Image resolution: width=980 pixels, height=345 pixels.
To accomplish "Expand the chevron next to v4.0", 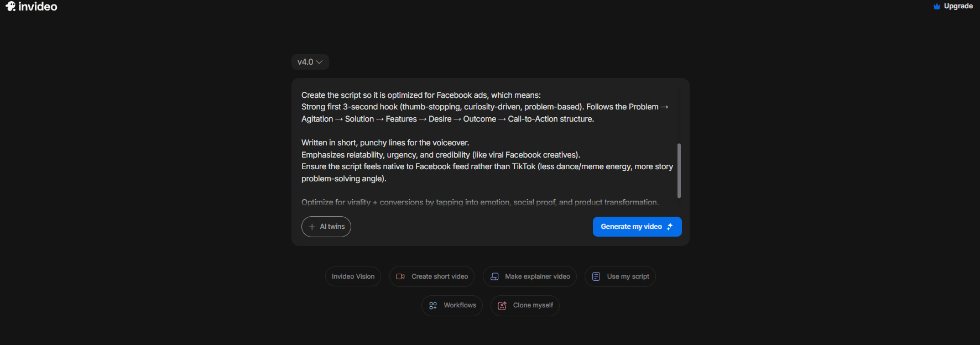I will click(319, 62).
